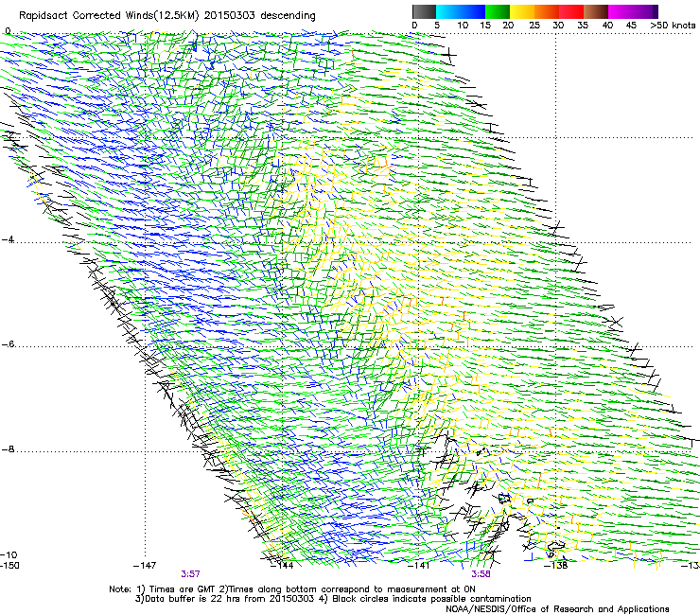This screenshot has width=700, height=615.
Task: Click the gray 0-5 knots legend swatch
Action: pyautogui.click(x=424, y=11)
